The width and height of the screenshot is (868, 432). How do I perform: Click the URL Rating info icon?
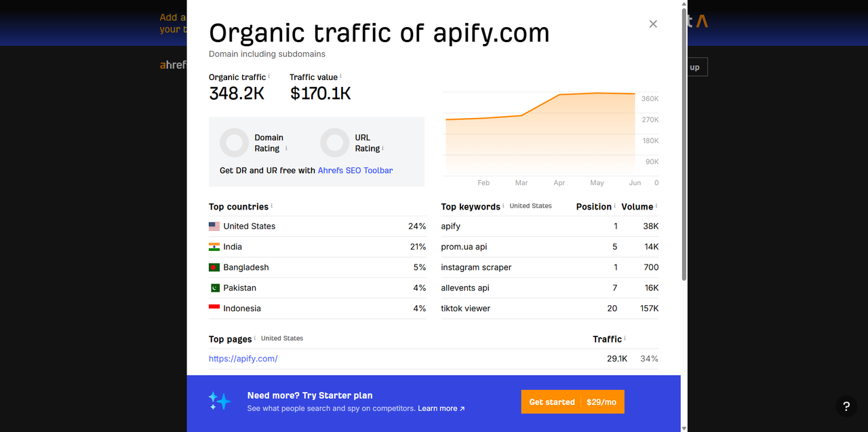click(383, 148)
